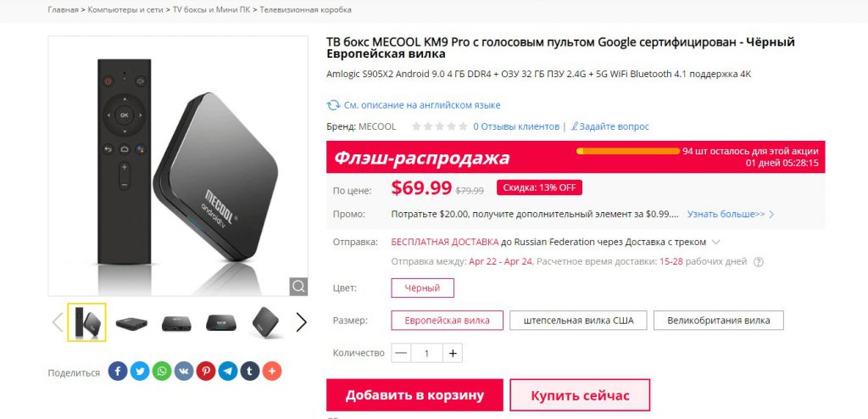Expand shipping method dropdown chevron
The image size is (868, 419).
click(715, 243)
